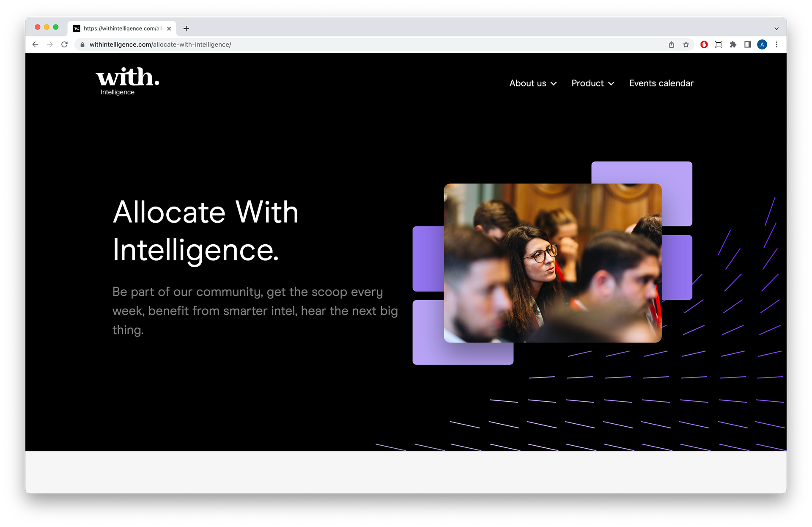The image size is (812, 527).
Task: Click the share page icon
Action: point(671,44)
